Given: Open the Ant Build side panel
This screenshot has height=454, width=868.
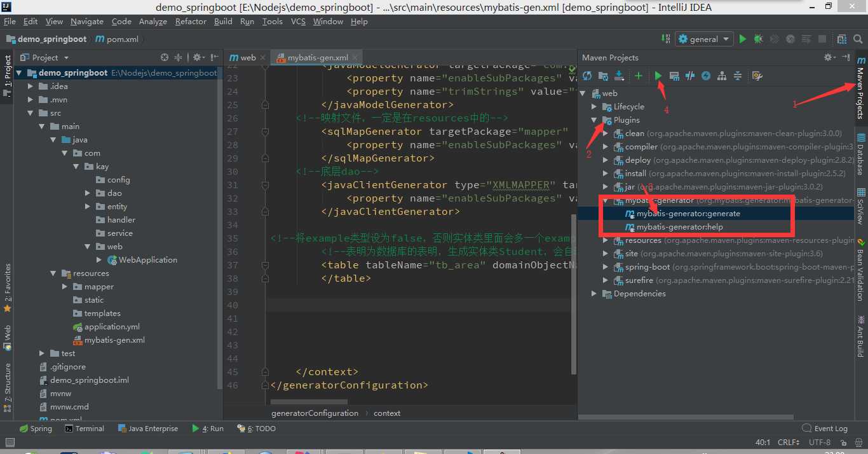Looking at the screenshot, I should (x=860, y=335).
